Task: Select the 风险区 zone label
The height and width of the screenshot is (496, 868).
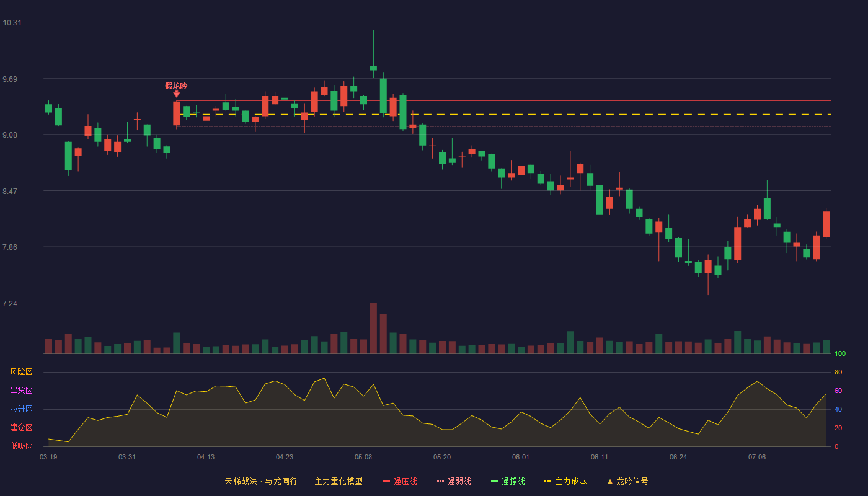Action: (21, 372)
